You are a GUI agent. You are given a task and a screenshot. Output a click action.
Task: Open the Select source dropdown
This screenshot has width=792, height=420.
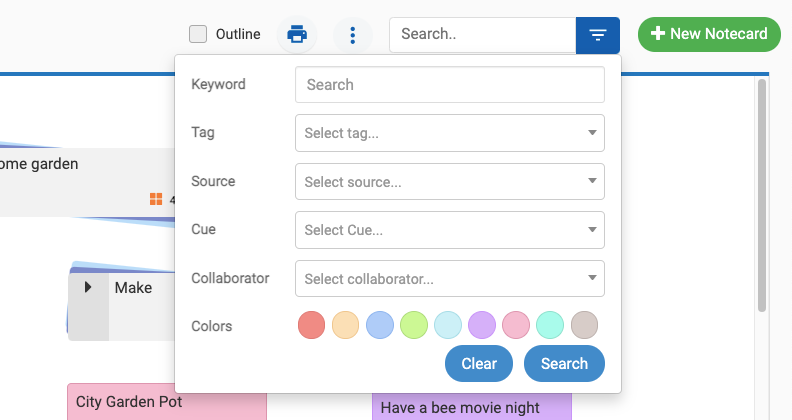tap(449, 182)
